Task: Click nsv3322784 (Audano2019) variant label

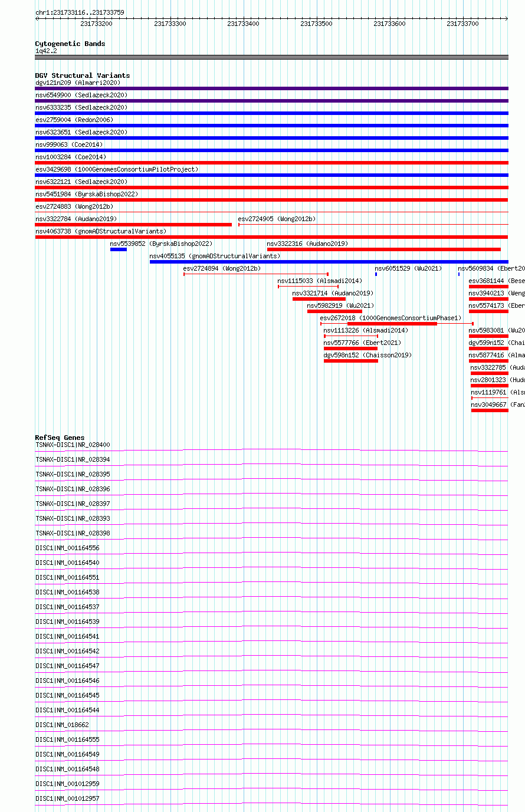Action: pyautogui.click(x=76, y=219)
